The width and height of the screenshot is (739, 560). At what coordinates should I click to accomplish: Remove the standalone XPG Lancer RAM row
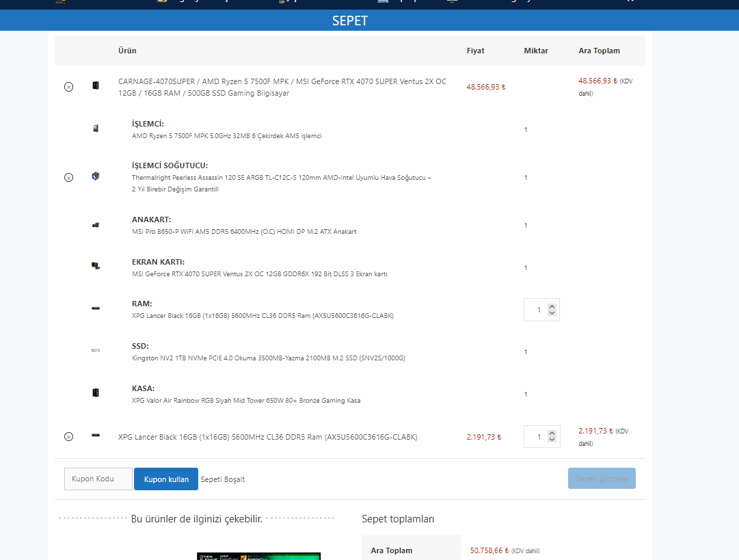pyautogui.click(x=69, y=436)
